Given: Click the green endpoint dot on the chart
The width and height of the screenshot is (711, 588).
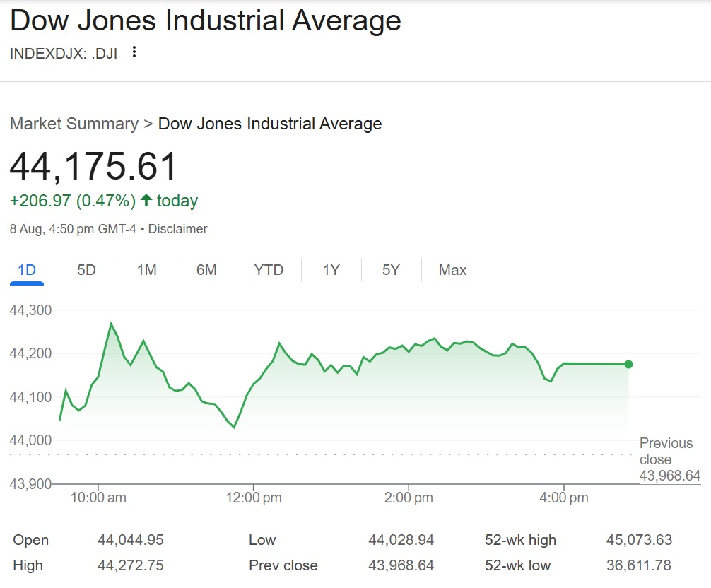Looking at the screenshot, I should tap(628, 364).
